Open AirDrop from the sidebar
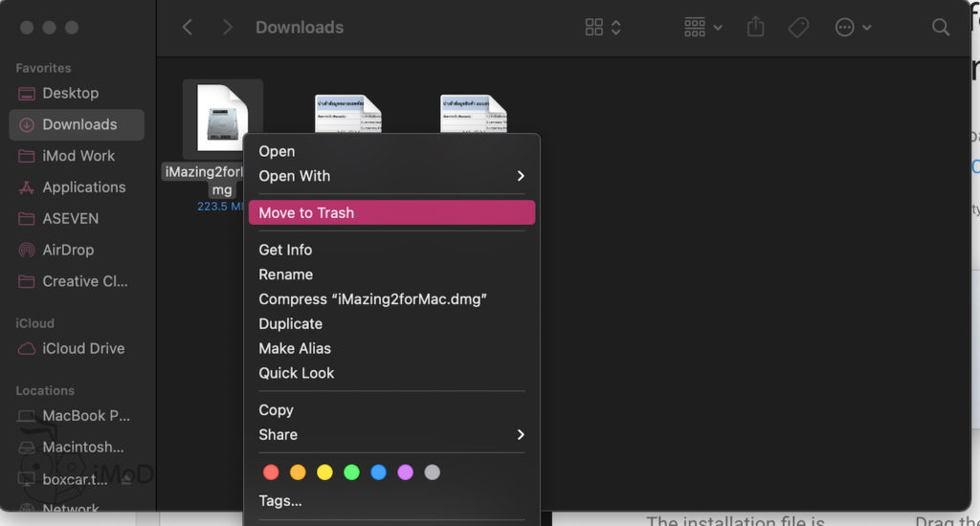 [68, 250]
